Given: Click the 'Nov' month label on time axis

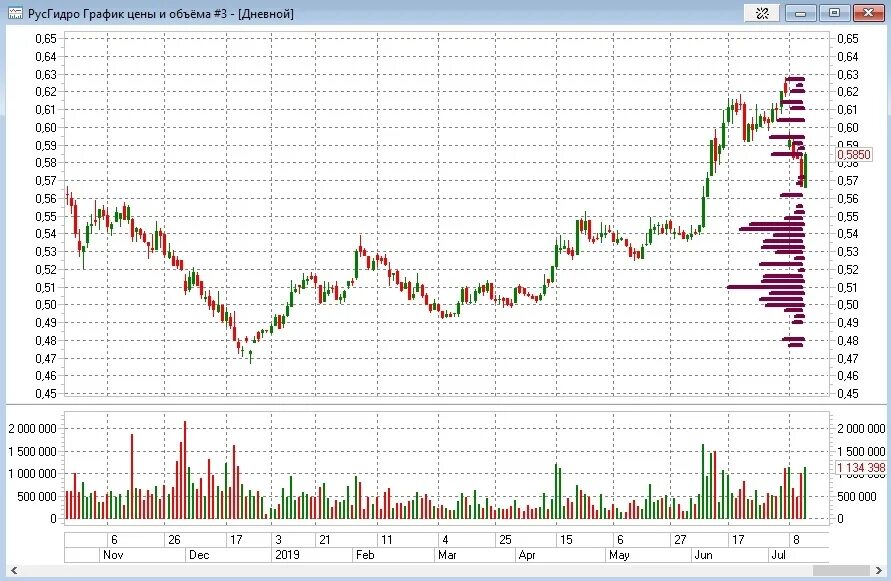Looking at the screenshot, I should coord(113,555).
